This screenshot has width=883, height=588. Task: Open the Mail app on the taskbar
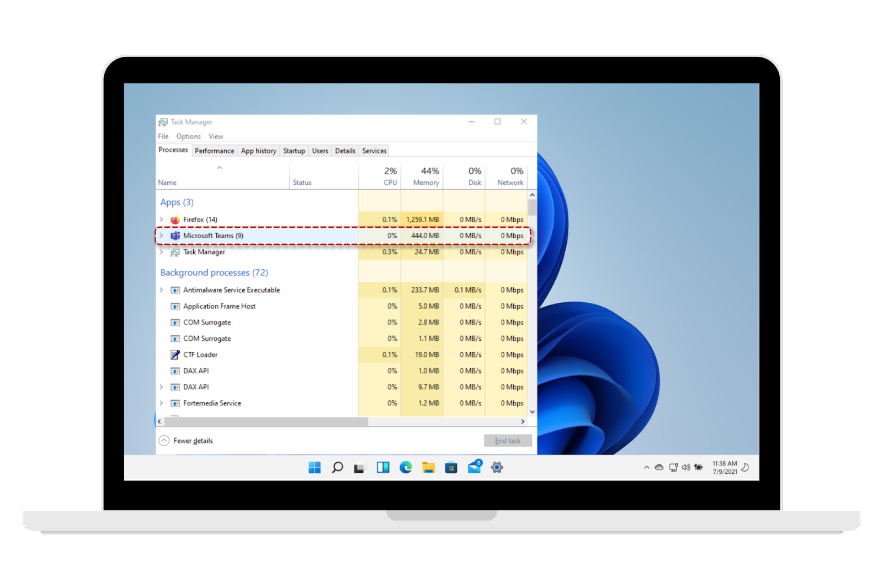[x=475, y=467]
